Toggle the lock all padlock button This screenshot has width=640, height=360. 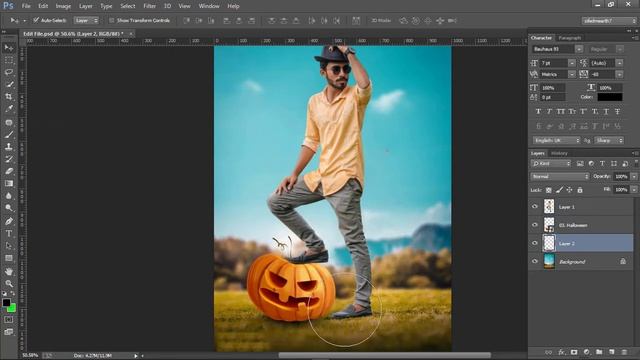coord(580,190)
